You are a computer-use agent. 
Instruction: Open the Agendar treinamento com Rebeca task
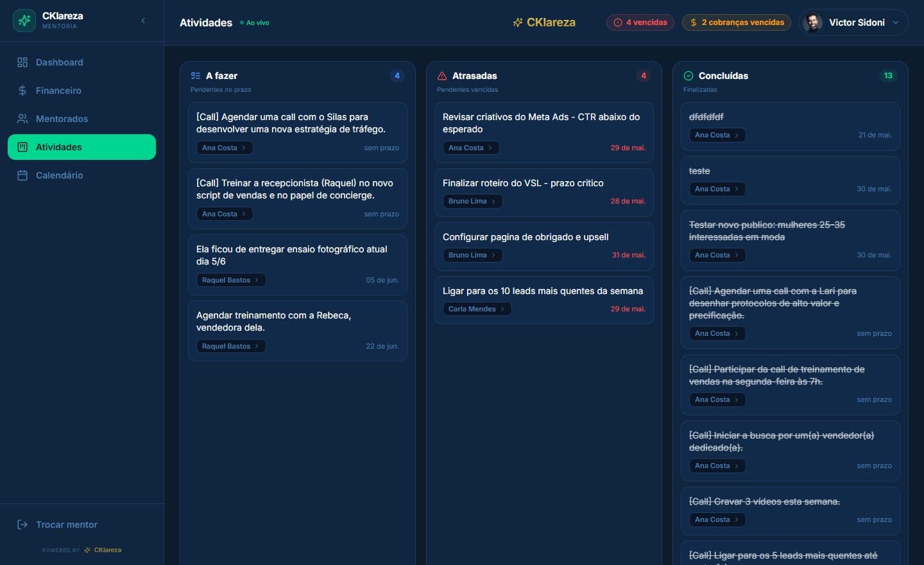(298, 330)
